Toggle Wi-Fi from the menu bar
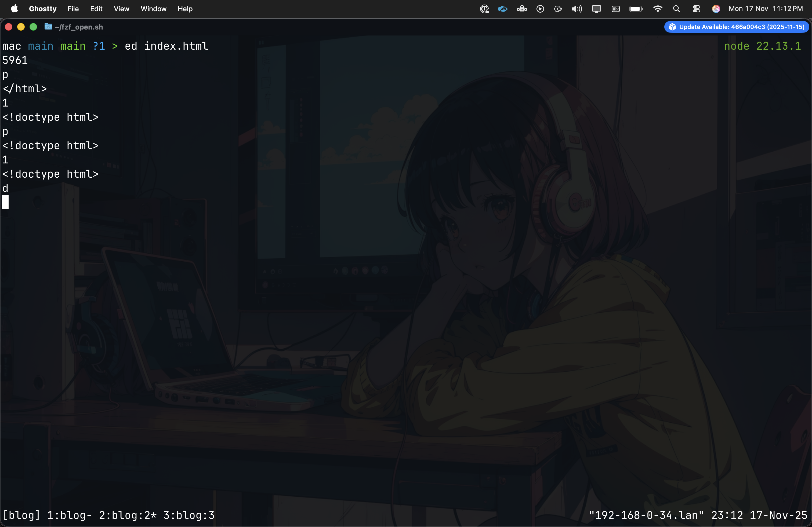812x527 pixels. 657,9
